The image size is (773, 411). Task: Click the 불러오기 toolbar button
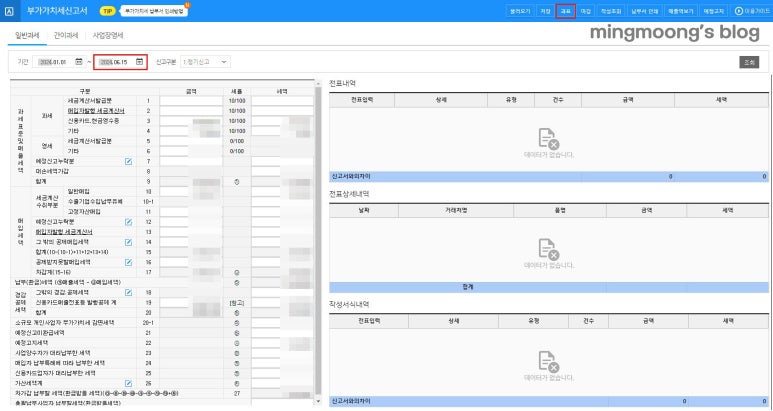[520, 11]
